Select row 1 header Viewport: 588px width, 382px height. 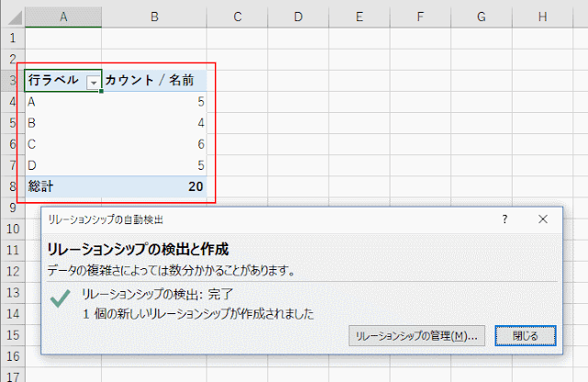coord(12,38)
